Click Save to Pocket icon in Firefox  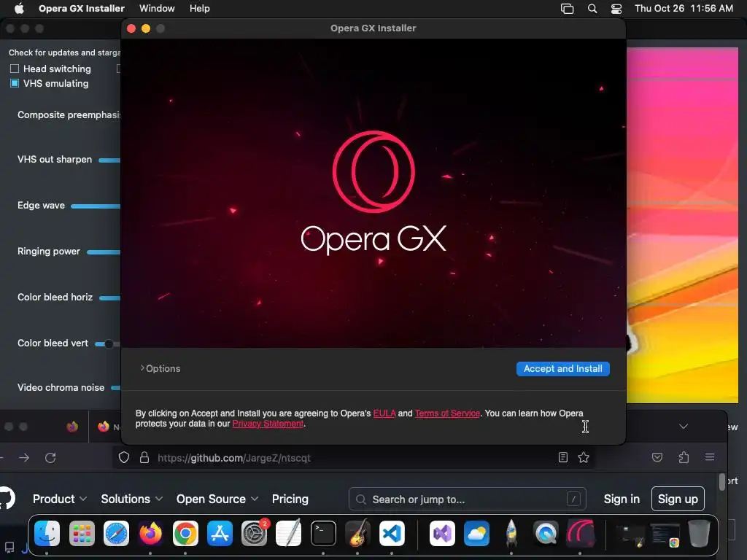(657, 458)
